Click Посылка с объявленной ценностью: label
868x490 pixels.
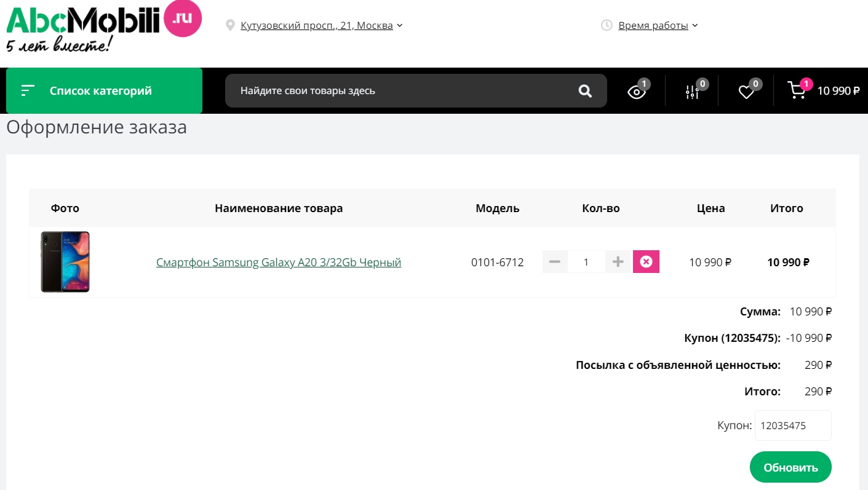point(678,365)
